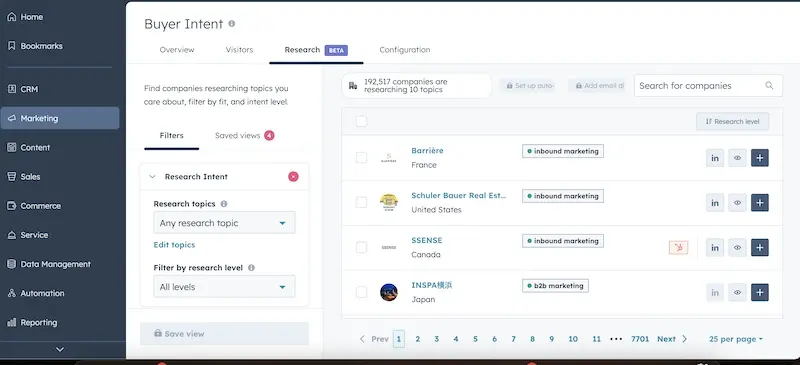Image resolution: width=800 pixels, height=365 pixels.
Task: Open the Barrière company link
Action: [x=428, y=151]
